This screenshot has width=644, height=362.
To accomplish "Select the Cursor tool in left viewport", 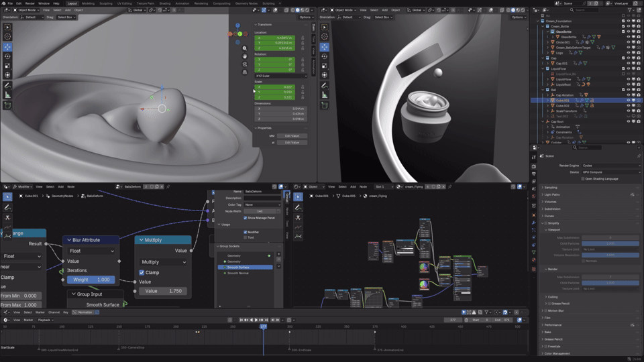I will 7,36.
